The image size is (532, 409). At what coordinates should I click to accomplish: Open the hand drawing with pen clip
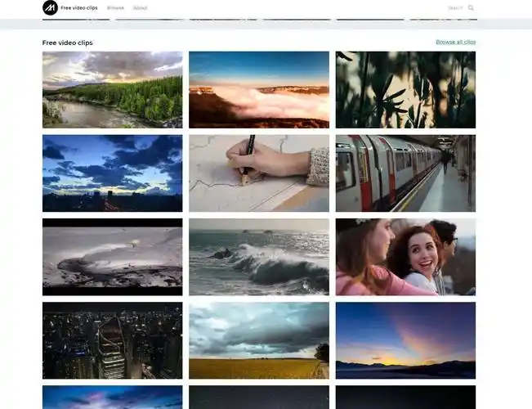pyautogui.click(x=259, y=173)
